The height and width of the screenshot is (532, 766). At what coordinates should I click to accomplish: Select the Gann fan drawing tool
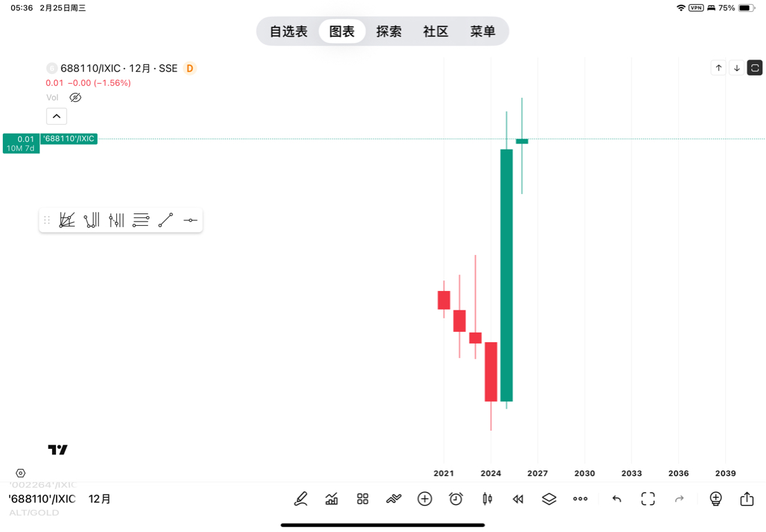pos(67,220)
